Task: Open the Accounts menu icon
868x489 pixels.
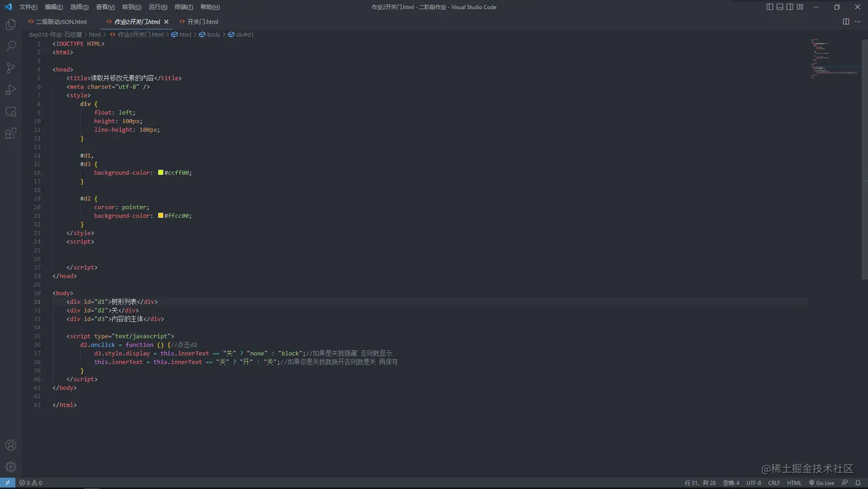Action: coord(11,445)
